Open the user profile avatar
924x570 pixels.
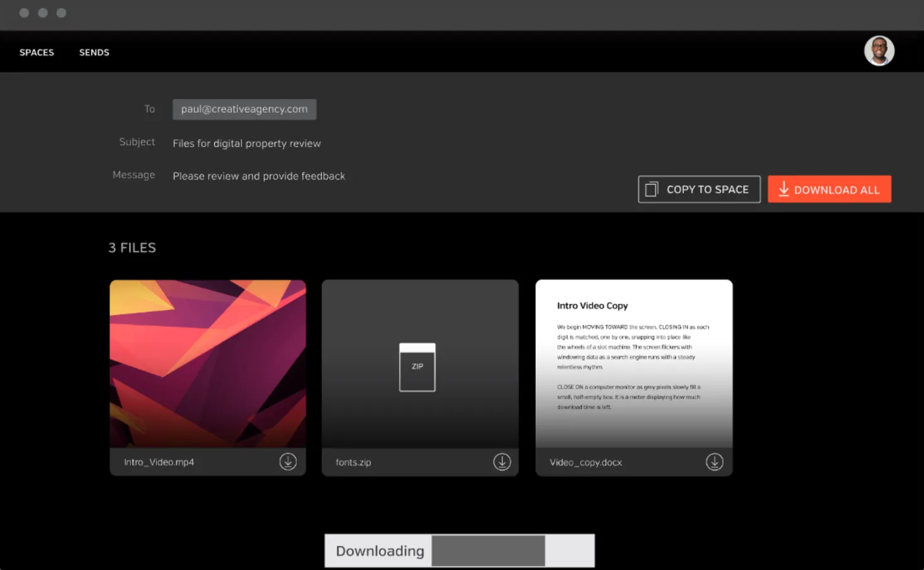click(879, 51)
